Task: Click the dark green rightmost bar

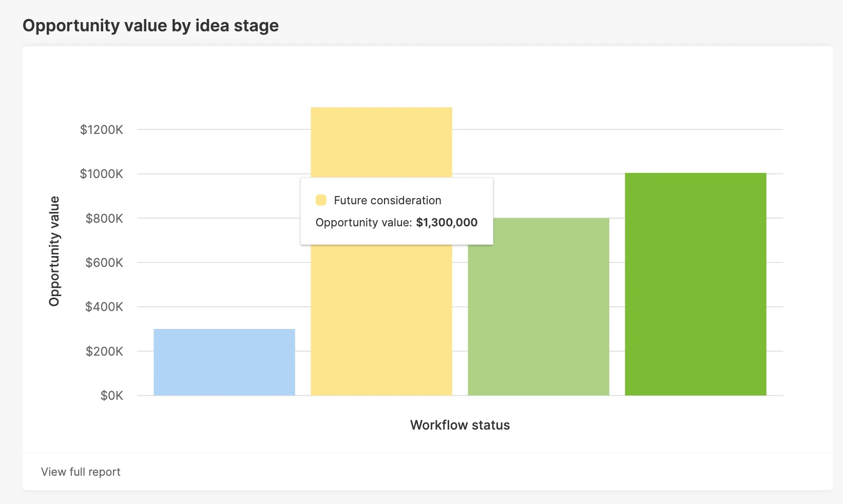Action: [x=695, y=282]
